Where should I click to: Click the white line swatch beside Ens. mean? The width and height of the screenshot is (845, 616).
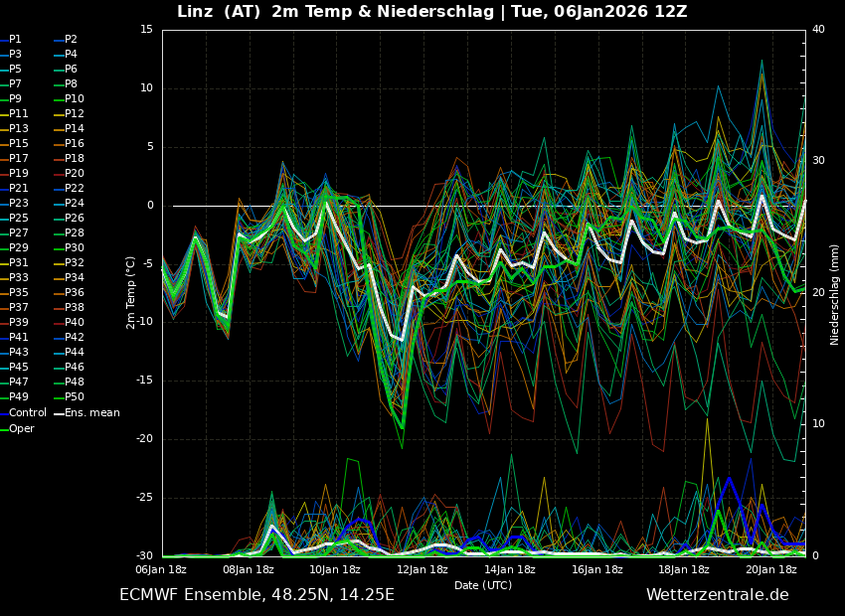pos(59,413)
